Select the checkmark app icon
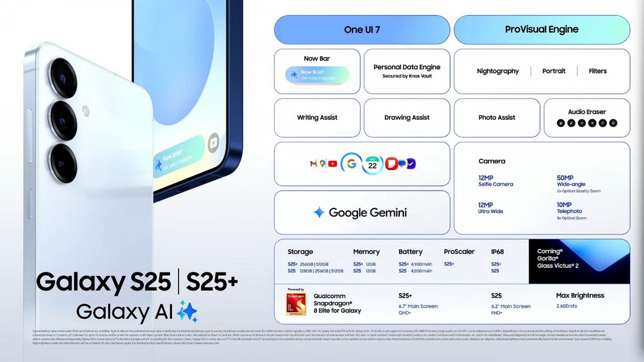 pos(411,164)
